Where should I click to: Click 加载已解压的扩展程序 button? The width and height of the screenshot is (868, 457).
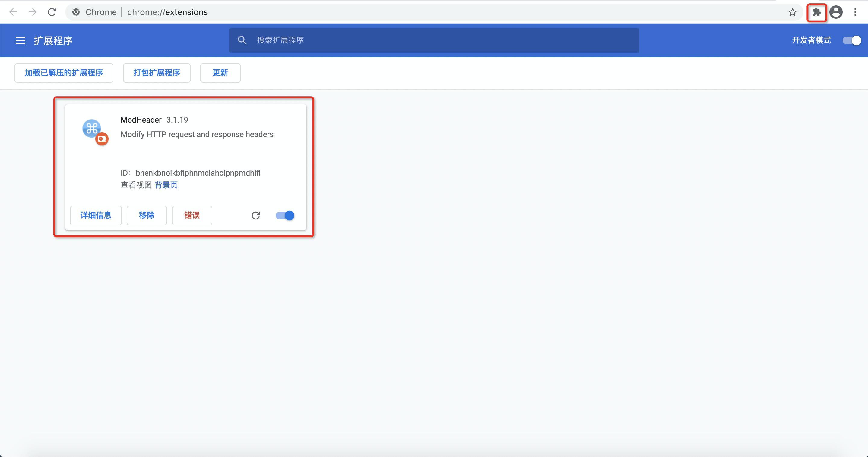(64, 73)
